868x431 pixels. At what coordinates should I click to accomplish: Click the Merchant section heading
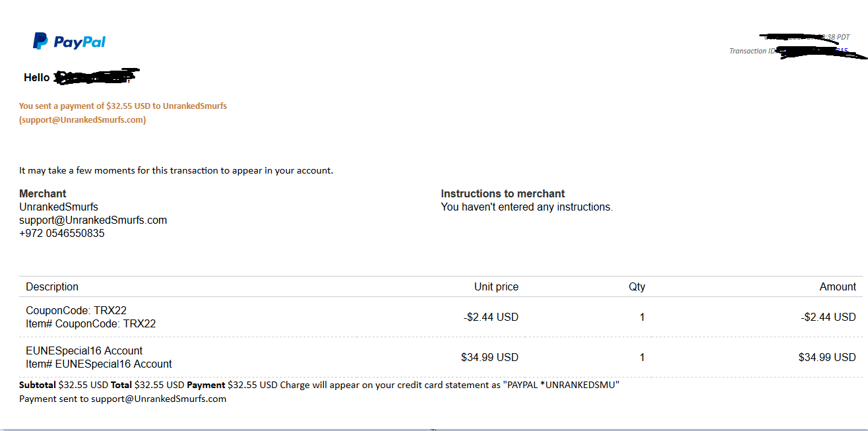tap(43, 194)
